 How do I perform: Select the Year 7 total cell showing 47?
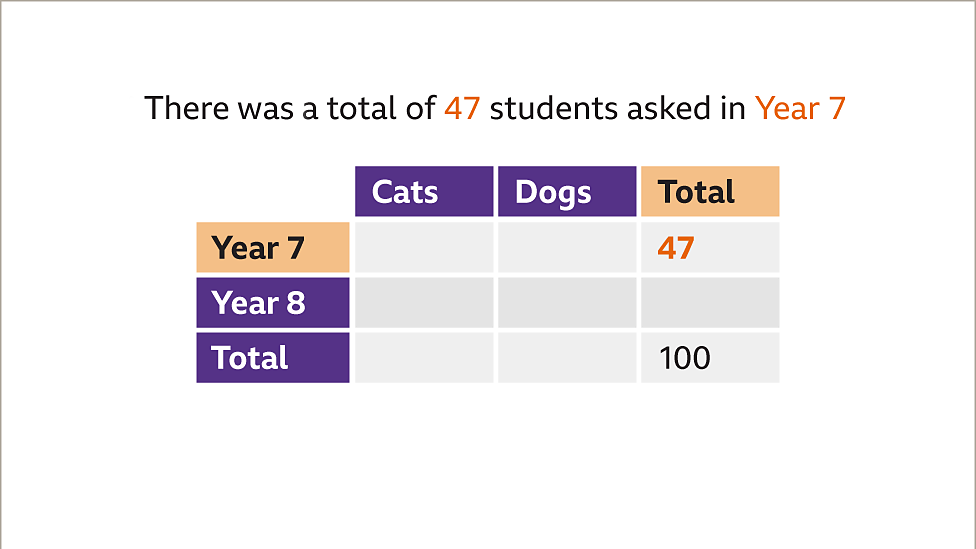pyautogui.click(x=709, y=248)
